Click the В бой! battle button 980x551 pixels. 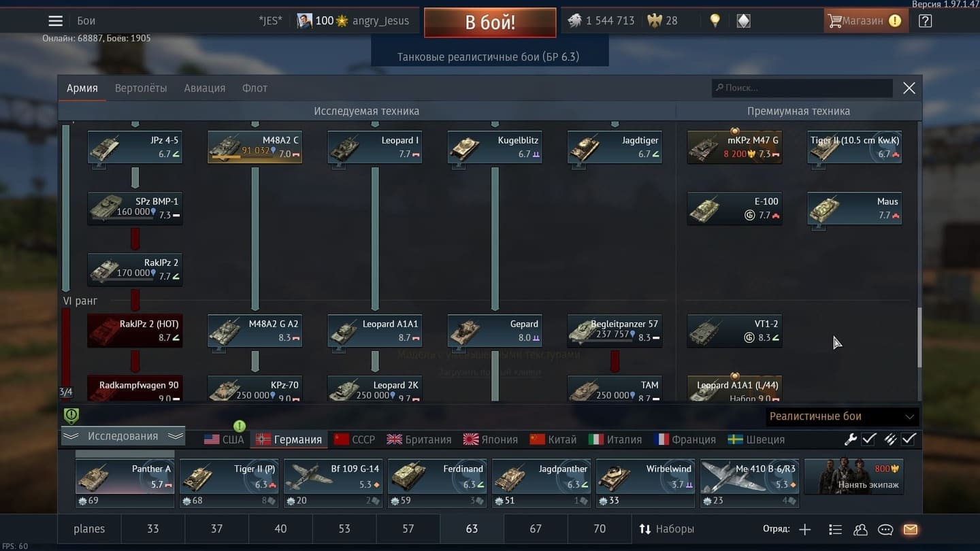click(490, 22)
